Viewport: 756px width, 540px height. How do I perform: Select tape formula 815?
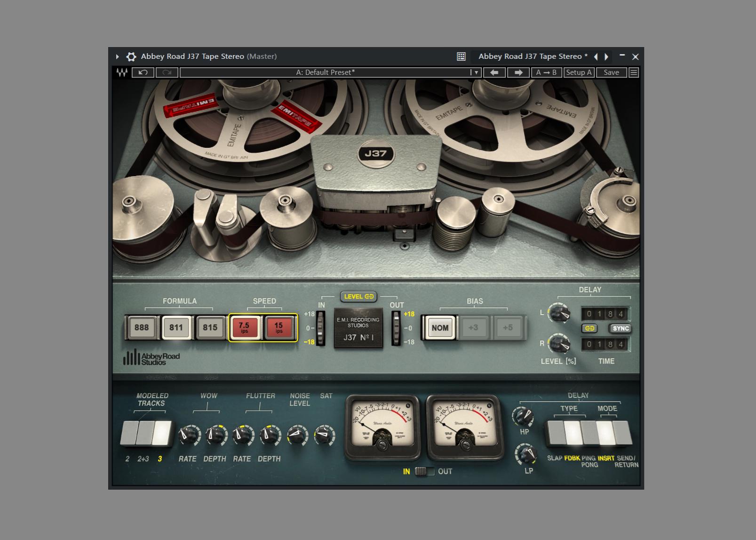click(210, 327)
